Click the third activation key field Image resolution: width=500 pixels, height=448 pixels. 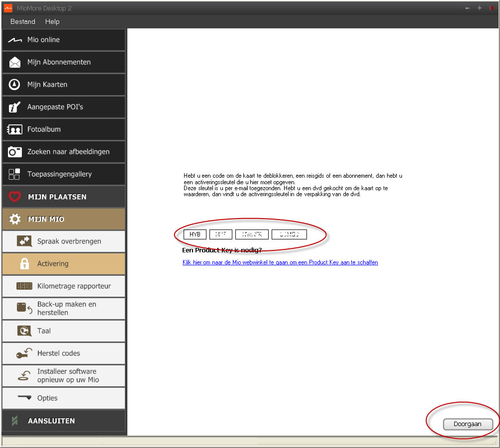coord(252,234)
